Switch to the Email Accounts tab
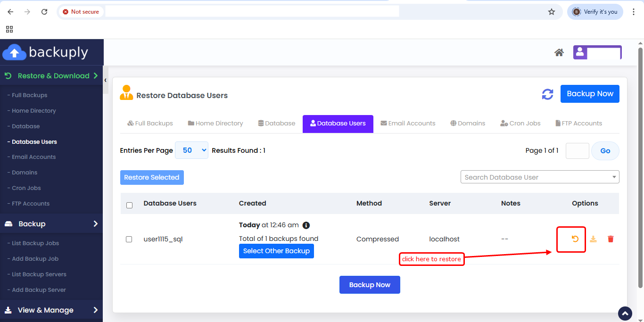The width and height of the screenshot is (644, 322). (408, 124)
